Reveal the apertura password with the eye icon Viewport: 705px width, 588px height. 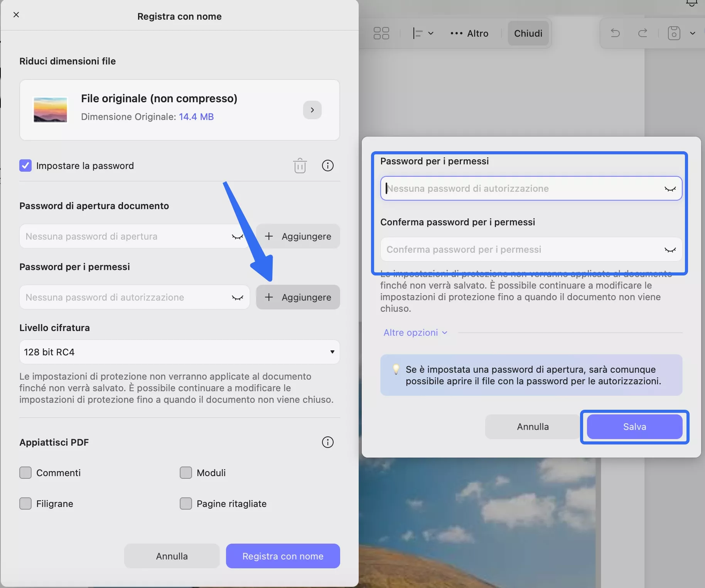pyautogui.click(x=238, y=236)
